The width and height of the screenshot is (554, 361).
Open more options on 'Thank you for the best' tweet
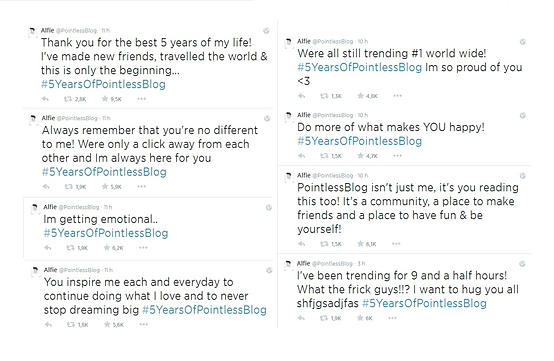141,99
